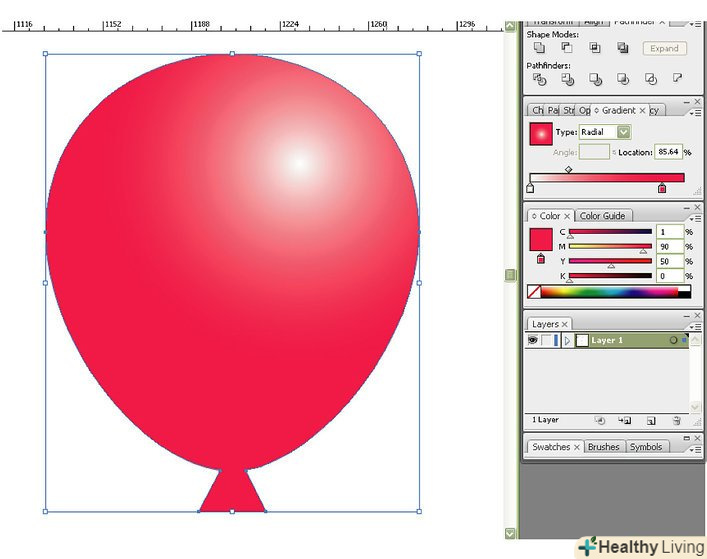Click the trash icon in Layers panel
707x559 pixels.
point(677,421)
